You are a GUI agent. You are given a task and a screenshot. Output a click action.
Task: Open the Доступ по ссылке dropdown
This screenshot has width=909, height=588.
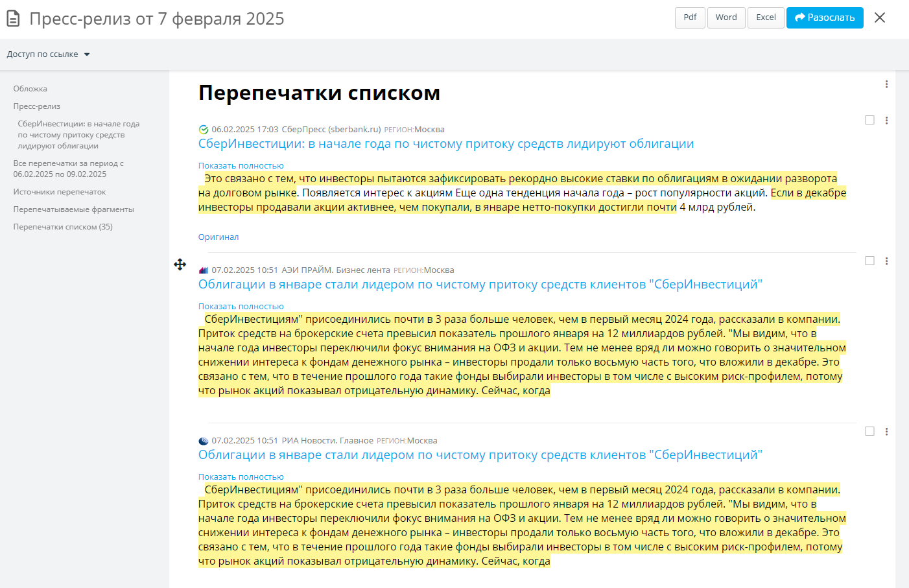48,54
